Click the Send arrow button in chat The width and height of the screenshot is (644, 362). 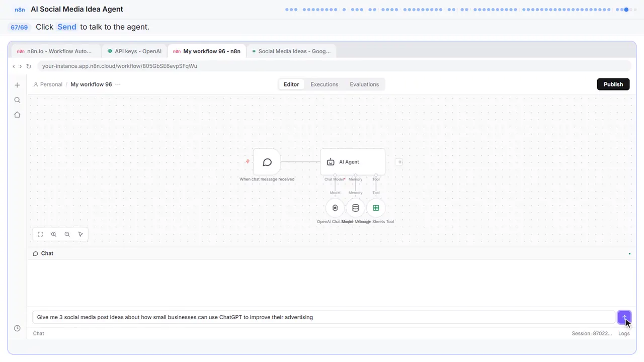[624, 317]
